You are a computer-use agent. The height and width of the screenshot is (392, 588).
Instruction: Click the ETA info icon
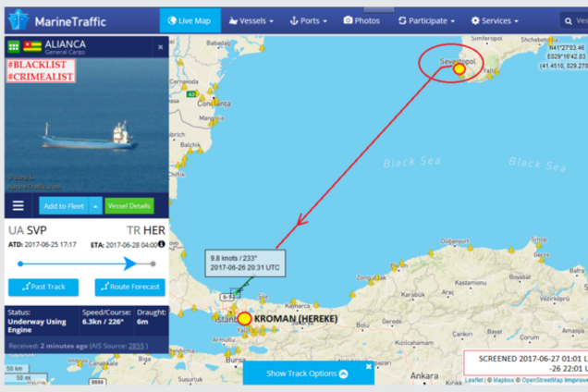coord(162,244)
